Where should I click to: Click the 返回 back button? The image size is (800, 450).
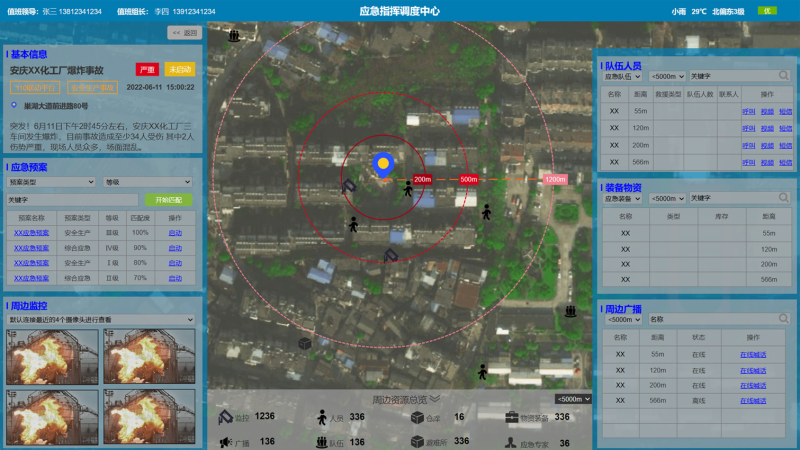pos(182,33)
